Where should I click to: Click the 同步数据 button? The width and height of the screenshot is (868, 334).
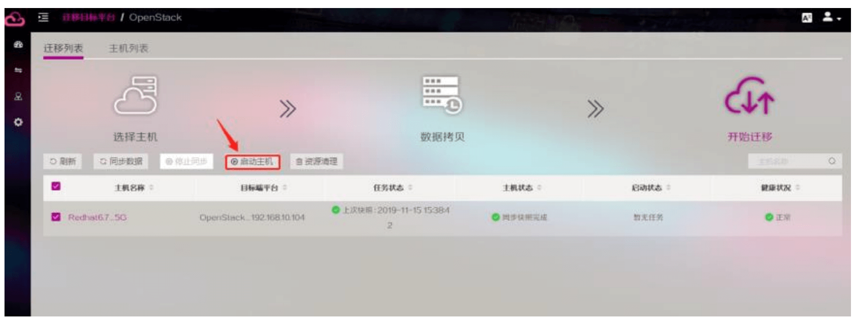(121, 161)
